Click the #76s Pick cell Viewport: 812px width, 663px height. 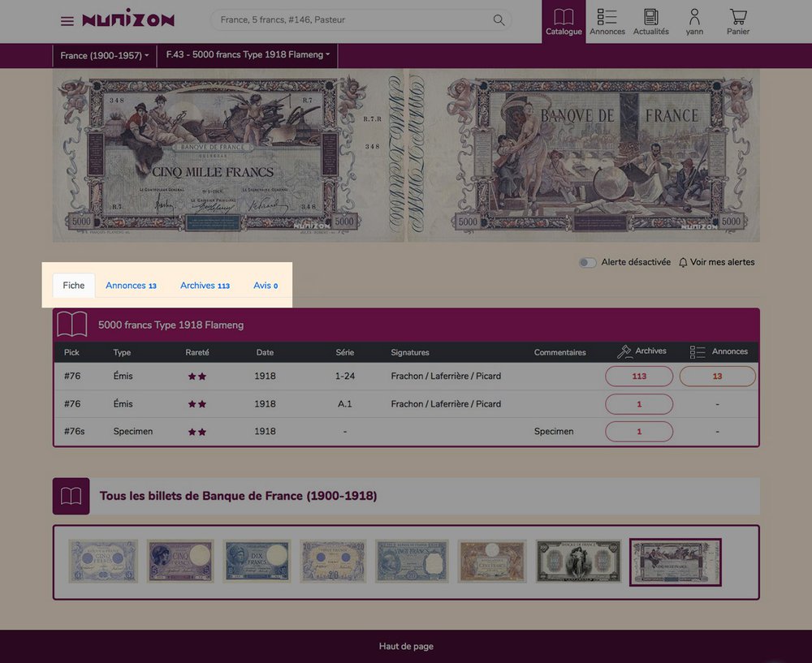(74, 432)
